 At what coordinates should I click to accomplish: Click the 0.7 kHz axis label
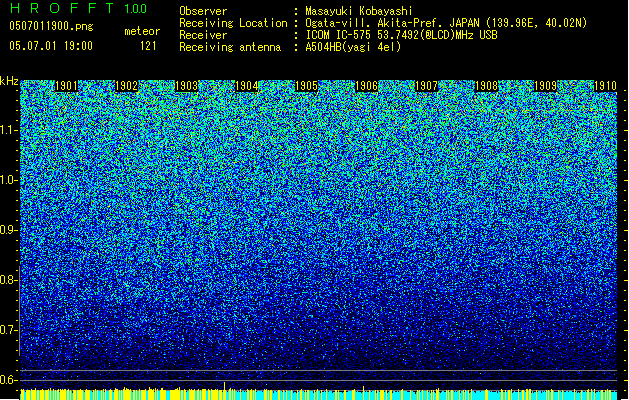click(8, 330)
